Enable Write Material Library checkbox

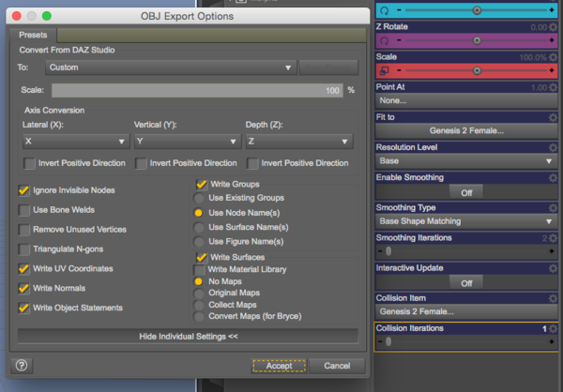(199, 269)
